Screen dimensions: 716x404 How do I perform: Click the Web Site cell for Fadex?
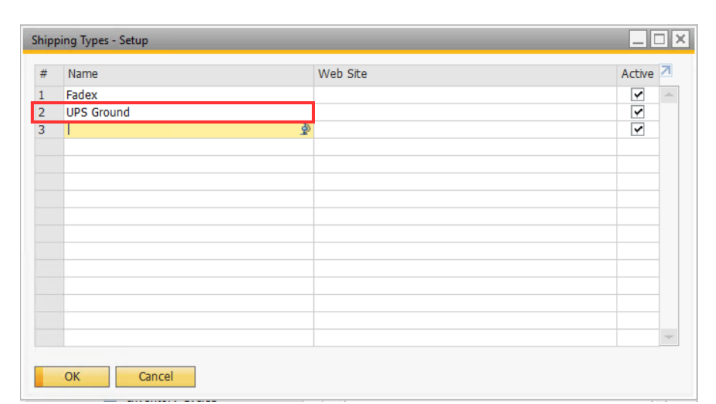464,95
